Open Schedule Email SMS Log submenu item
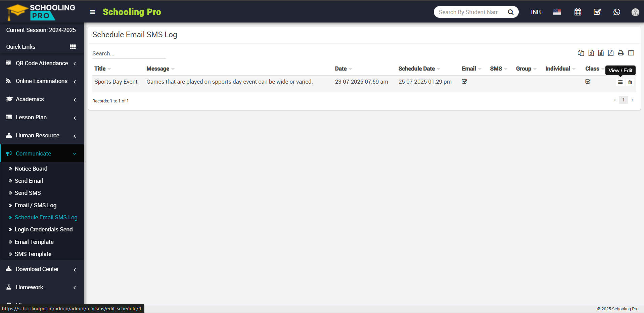The height and width of the screenshot is (313, 644). click(46, 217)
